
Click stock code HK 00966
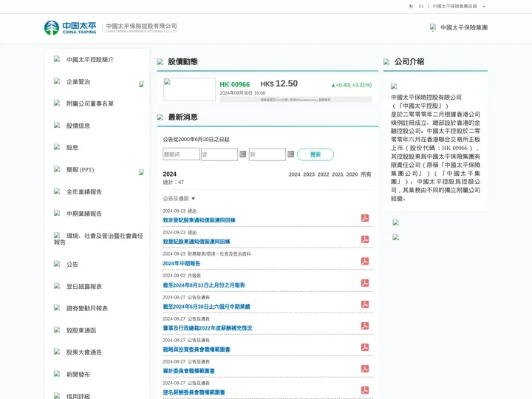(x=234, y=84)
